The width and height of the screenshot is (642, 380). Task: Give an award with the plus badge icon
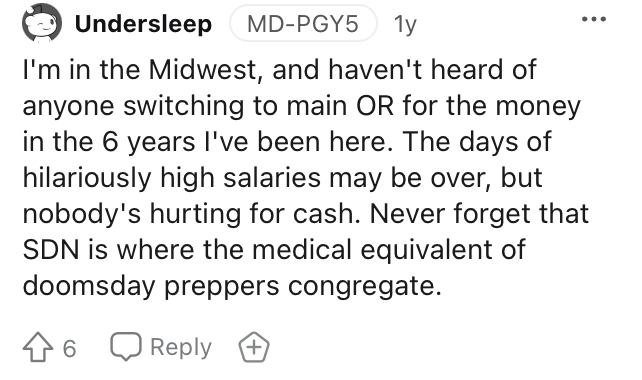(254, 347)
